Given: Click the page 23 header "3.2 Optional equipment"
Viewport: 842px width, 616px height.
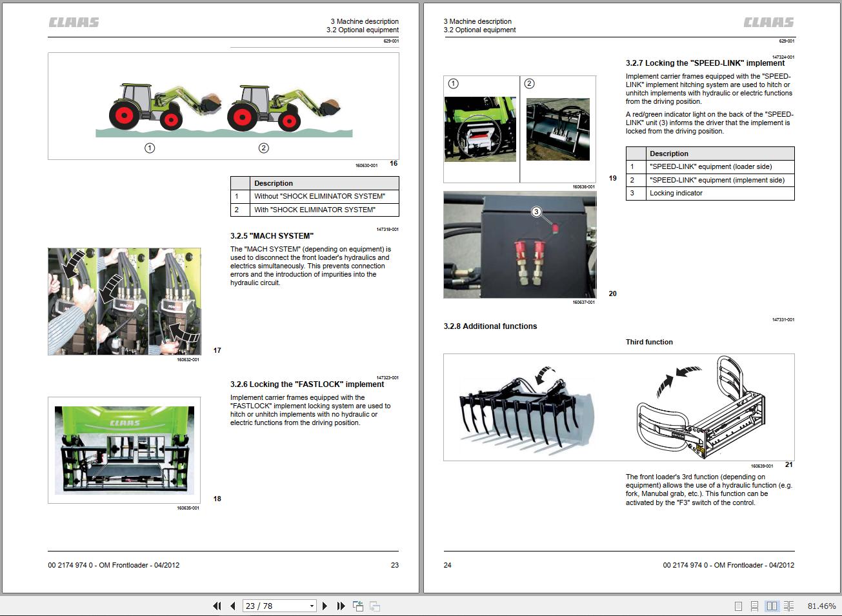Looking at the screenshot, I should point(363,30).
